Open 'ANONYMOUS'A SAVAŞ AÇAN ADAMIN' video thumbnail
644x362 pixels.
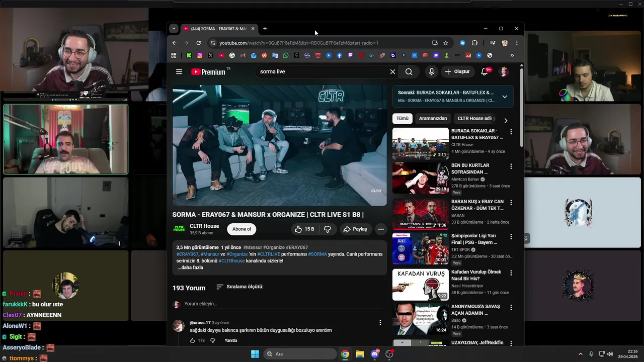[421, 319]
